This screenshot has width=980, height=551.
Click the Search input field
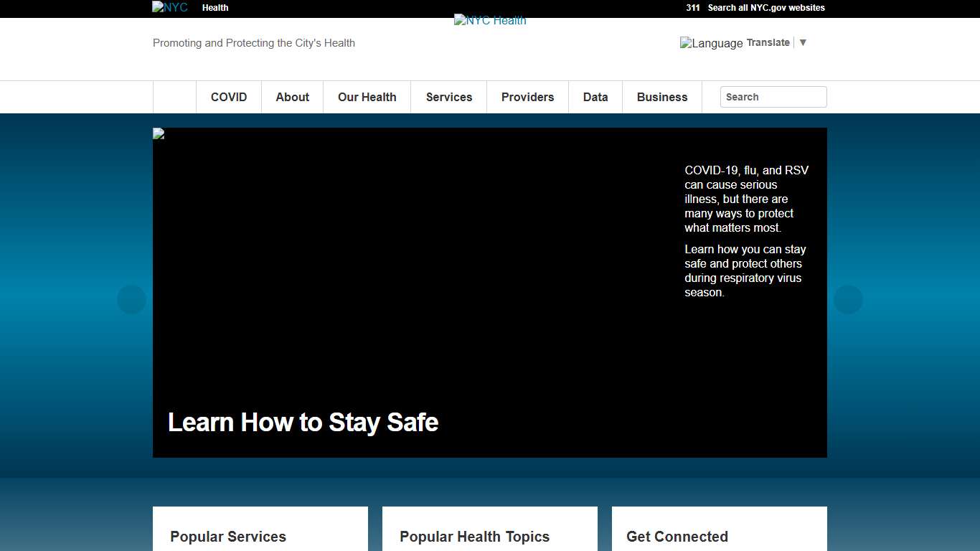773,97
